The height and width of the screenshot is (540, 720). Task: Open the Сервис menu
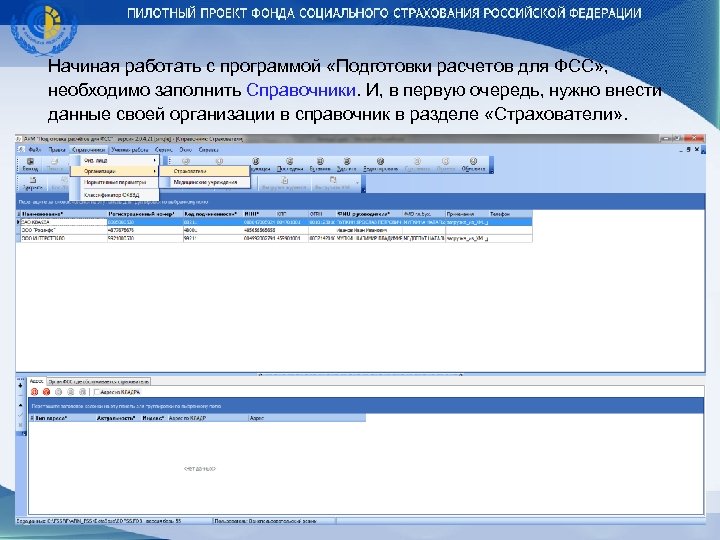point(163,150)
